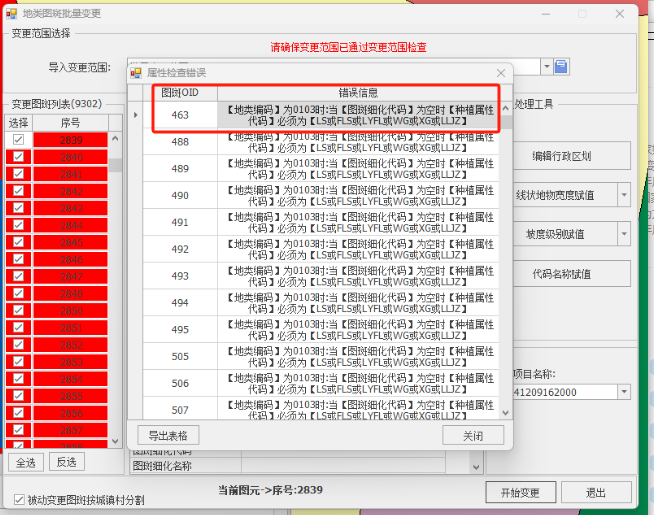Image resolution: width=654 pixels, height=515 pixels.
Task: Click the 错误信息 column header
Action: tap(357, 92)
